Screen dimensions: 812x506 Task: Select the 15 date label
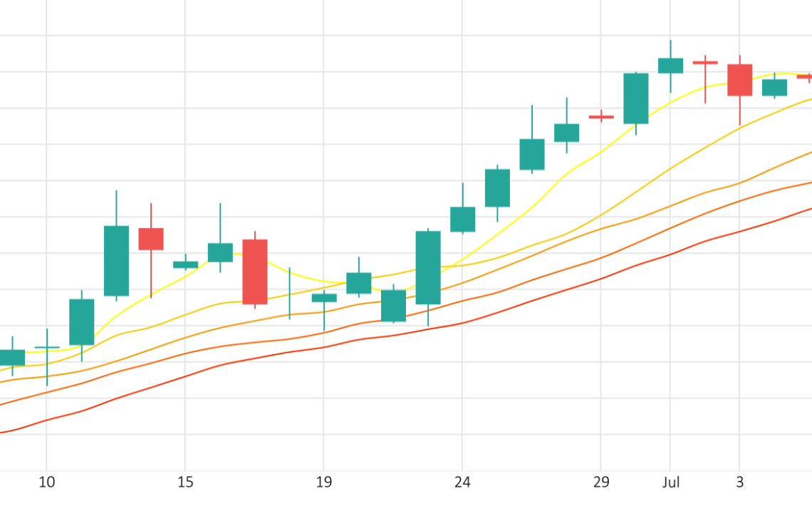point(185,482)
